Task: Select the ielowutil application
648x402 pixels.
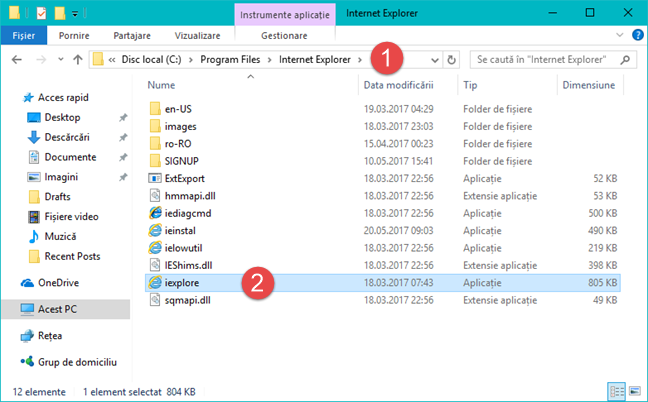Action: [x=183, y=248]
